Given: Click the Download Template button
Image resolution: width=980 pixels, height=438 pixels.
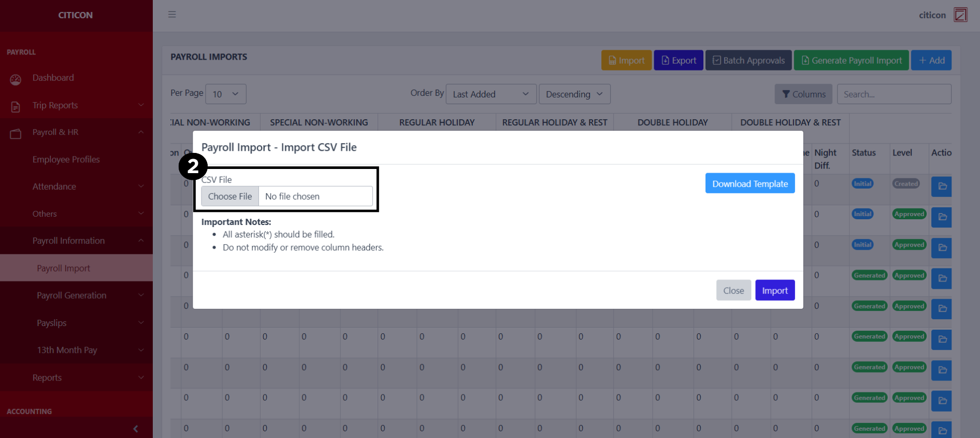Looking at the screenshot, I should (x=750, y=183).
